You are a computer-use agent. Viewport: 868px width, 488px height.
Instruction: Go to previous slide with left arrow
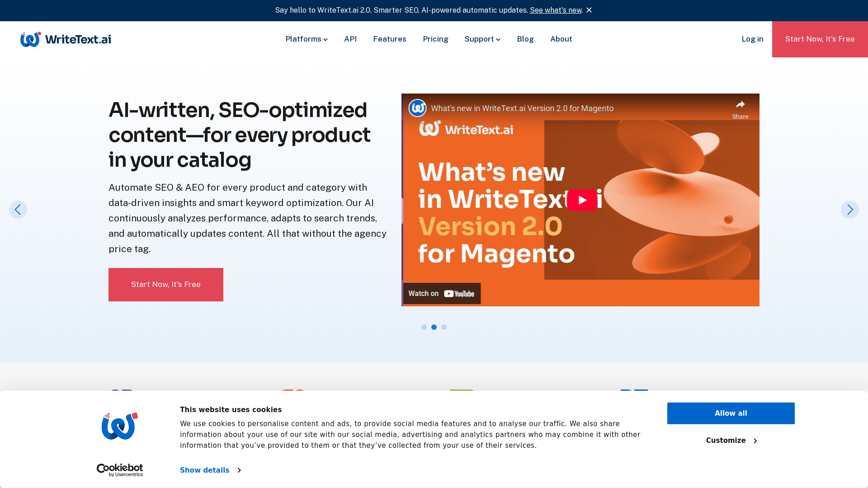tap(18, 210)
